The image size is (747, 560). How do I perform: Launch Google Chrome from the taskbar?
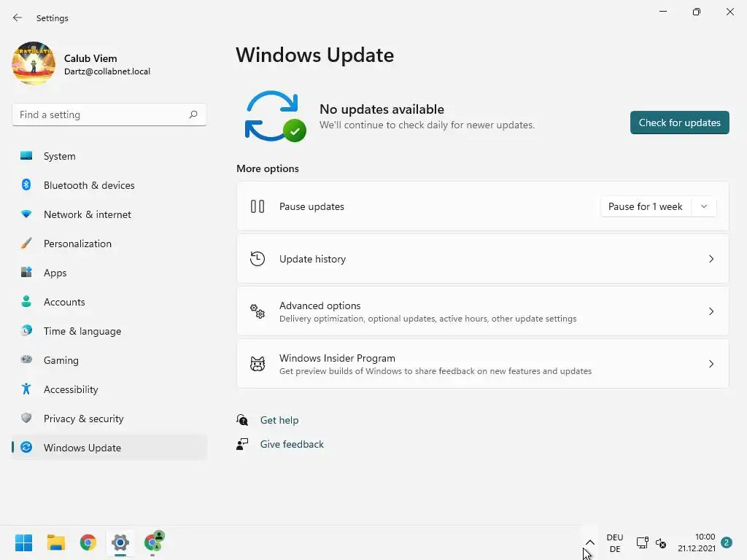(88, 542)
